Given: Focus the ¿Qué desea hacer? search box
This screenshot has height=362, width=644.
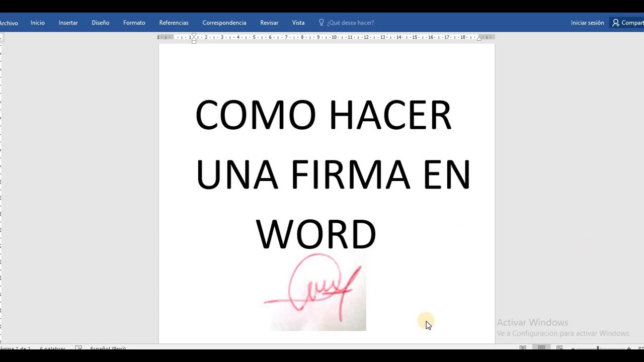Looking at the screenshot, I should click(350, 23).
